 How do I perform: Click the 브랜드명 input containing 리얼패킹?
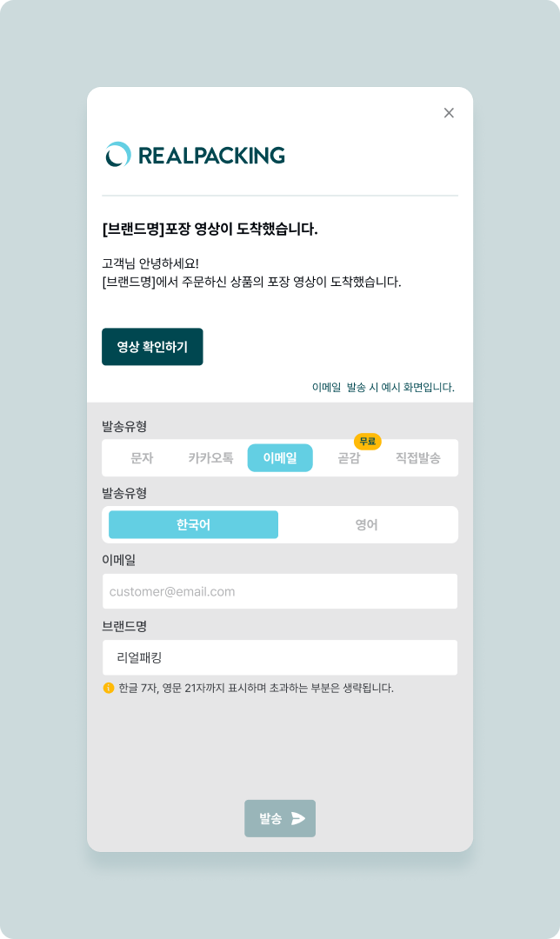click(x=280, y=657)
